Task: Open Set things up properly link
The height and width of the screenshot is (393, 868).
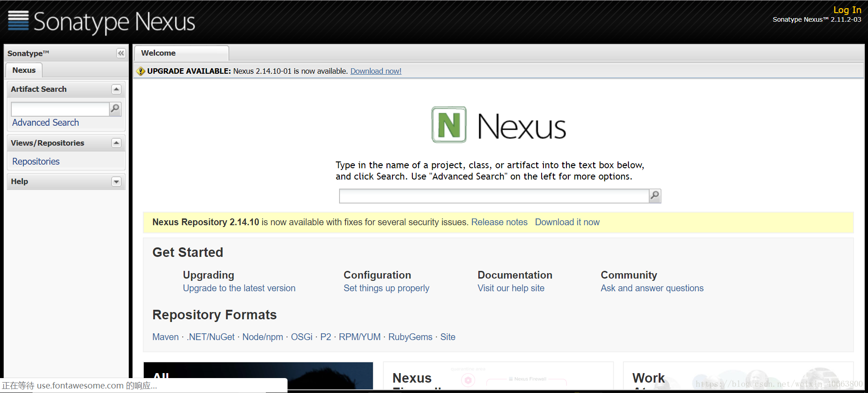Action: point(387,288)
